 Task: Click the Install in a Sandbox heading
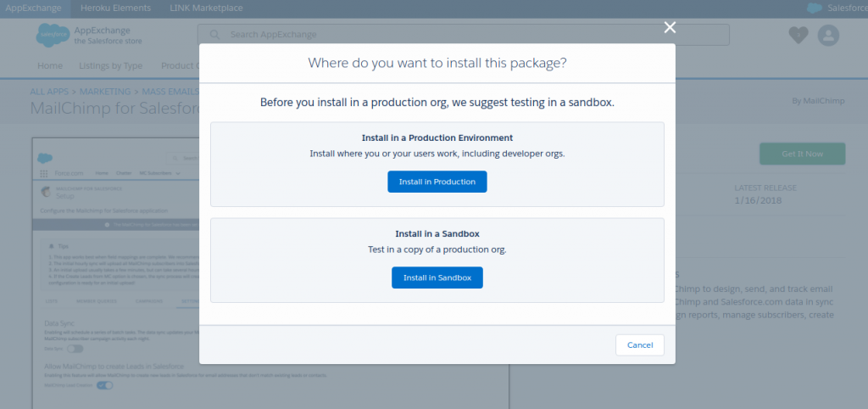[x=437, y=234]
